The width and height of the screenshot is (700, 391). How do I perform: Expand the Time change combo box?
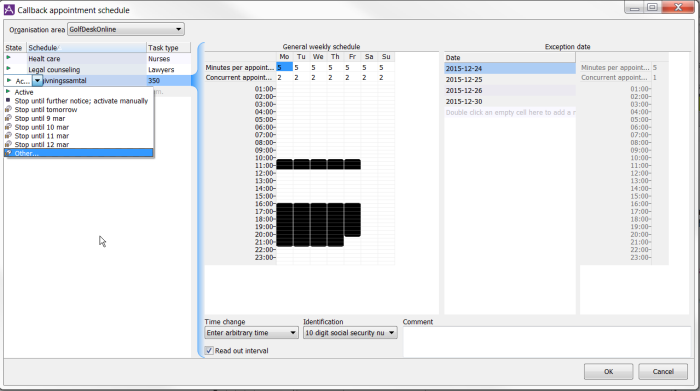click(251, 333)
